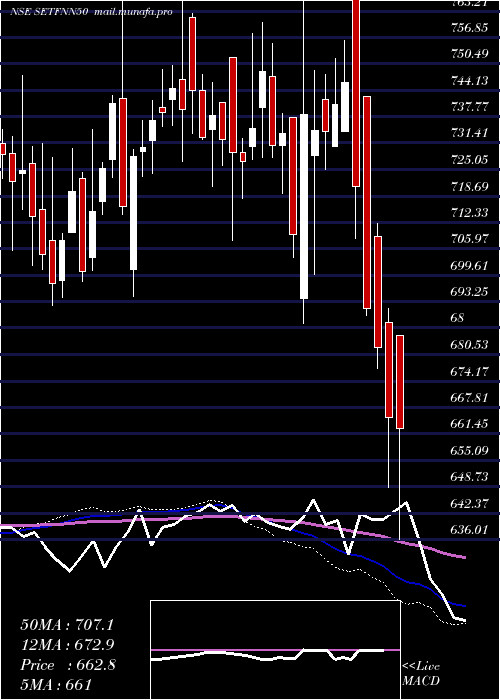
Task: Select the 667.81 price axis label
Action: [x=470, y=397]
